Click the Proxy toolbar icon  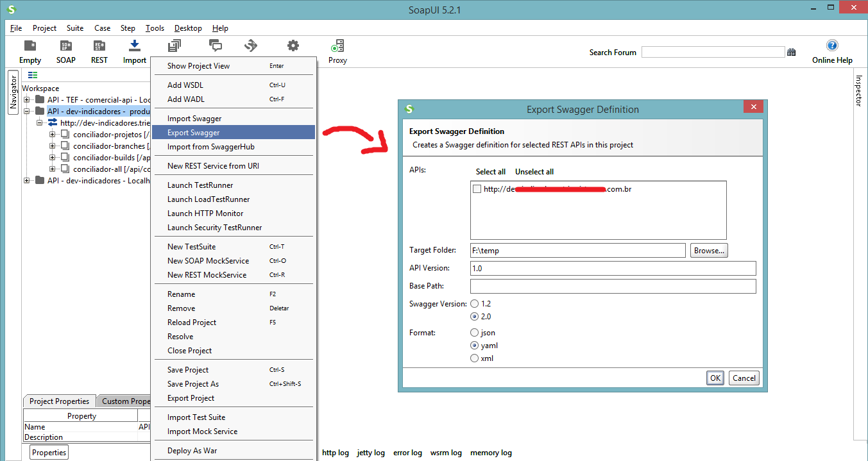coord(337,46)
